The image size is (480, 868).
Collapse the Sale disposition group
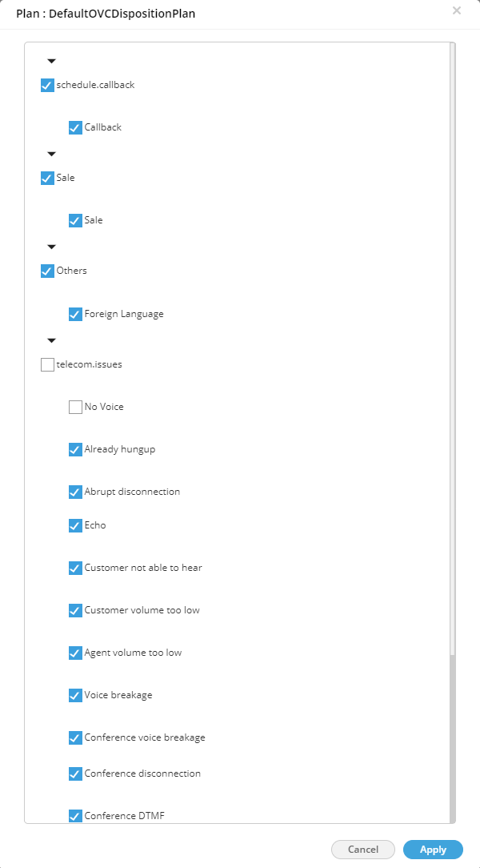[x=51, y=154]
